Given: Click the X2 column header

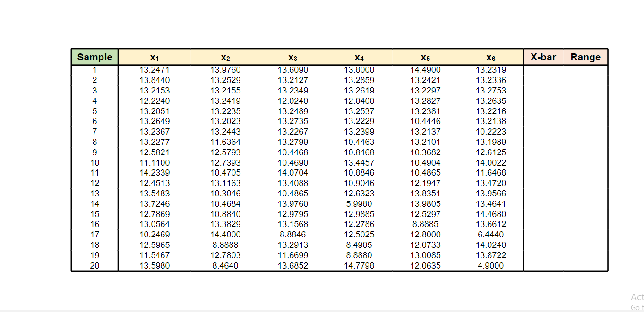Looking at the screenshot, I should (x=225, y=57).
